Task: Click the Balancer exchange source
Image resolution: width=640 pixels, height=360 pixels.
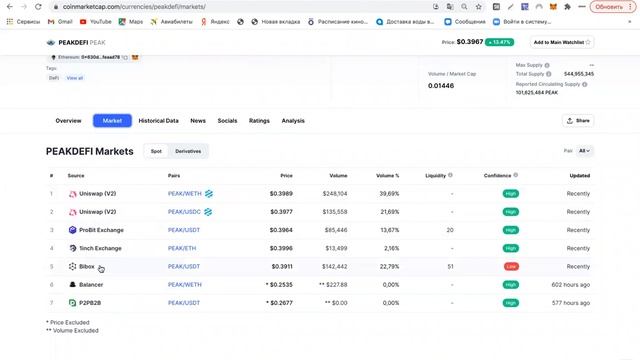Action: coord(86,284)
